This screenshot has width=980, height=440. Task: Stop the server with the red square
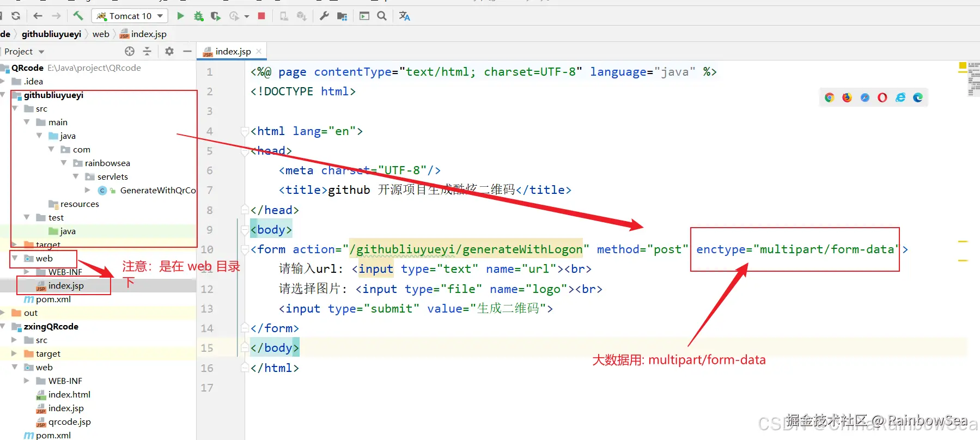[261, 16]
